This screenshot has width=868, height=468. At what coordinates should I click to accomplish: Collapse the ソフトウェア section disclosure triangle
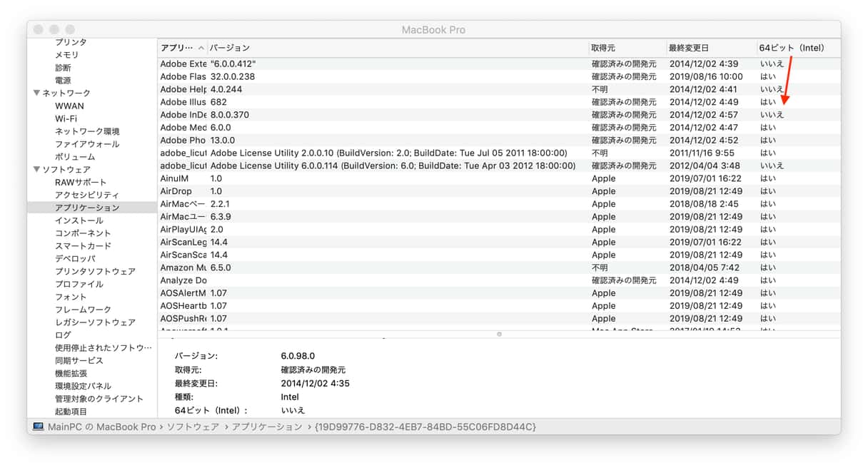(x=37, y=170)
